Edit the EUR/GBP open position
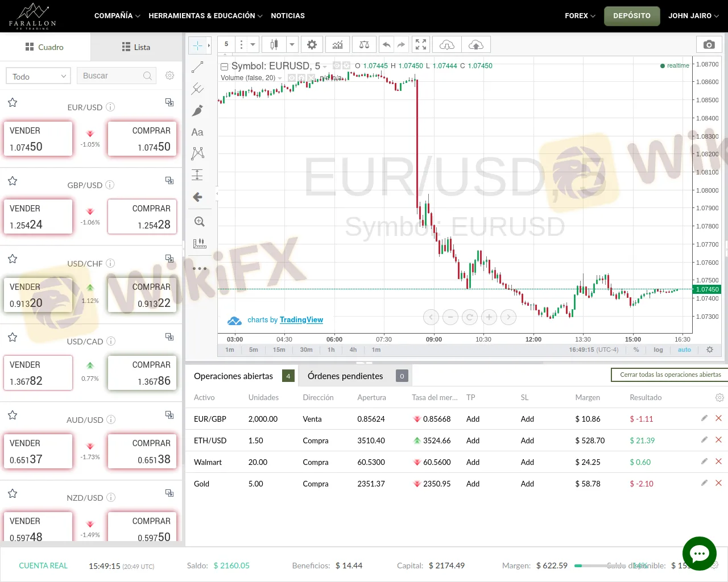The width and height of the screenshot is (728, 582). coord(704,418)
